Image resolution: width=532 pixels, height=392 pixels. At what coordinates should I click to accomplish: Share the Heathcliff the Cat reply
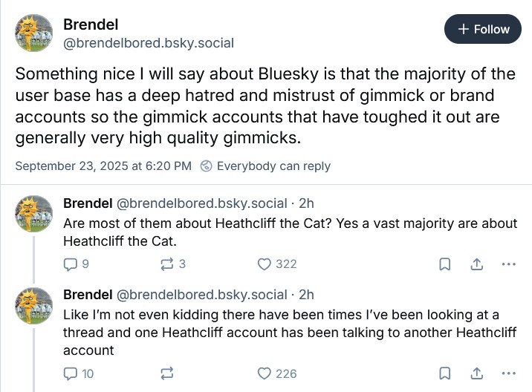click(477, 264)
